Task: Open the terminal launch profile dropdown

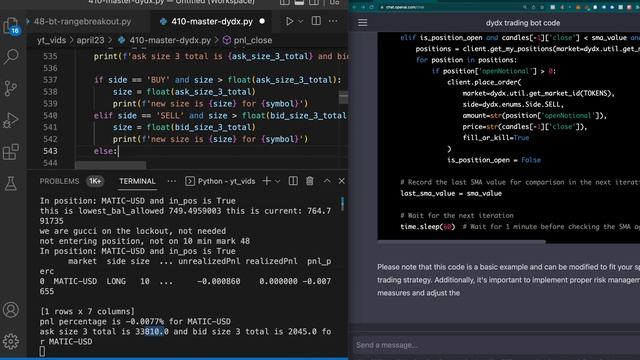Action: tap(278, 181)
